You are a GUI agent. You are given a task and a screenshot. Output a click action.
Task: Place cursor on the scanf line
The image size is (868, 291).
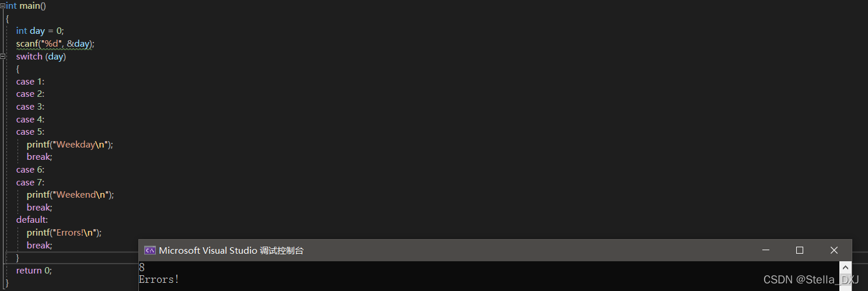click(55, 44)
